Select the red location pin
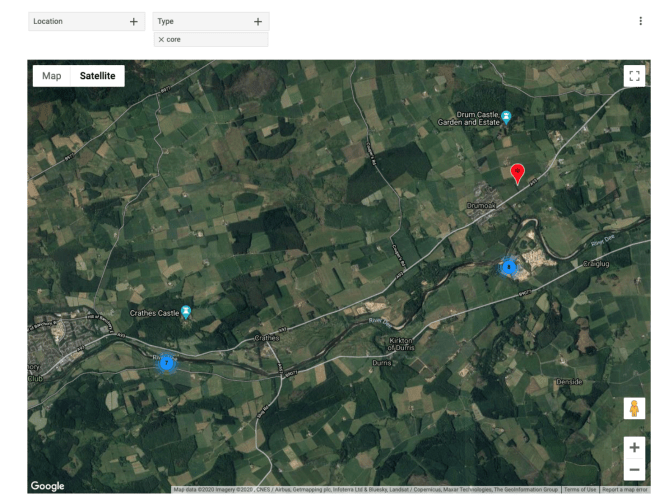 click(x=517, y=173)
